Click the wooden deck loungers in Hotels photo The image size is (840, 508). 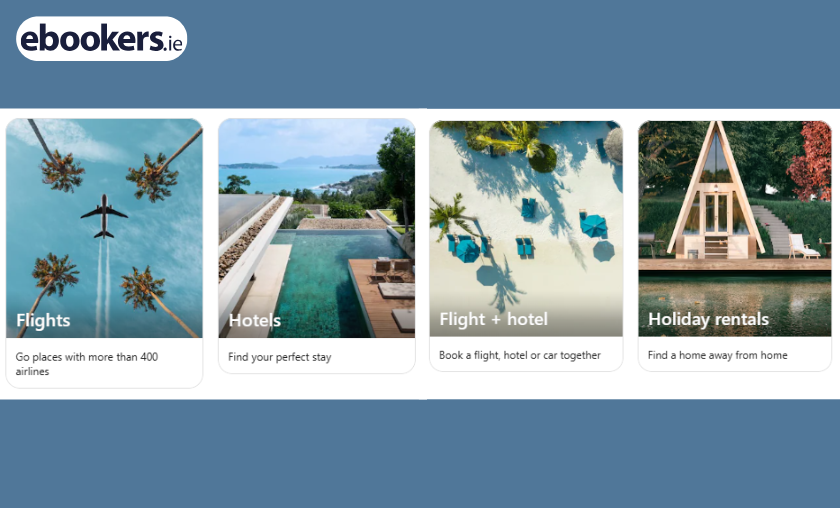[390, 270]
